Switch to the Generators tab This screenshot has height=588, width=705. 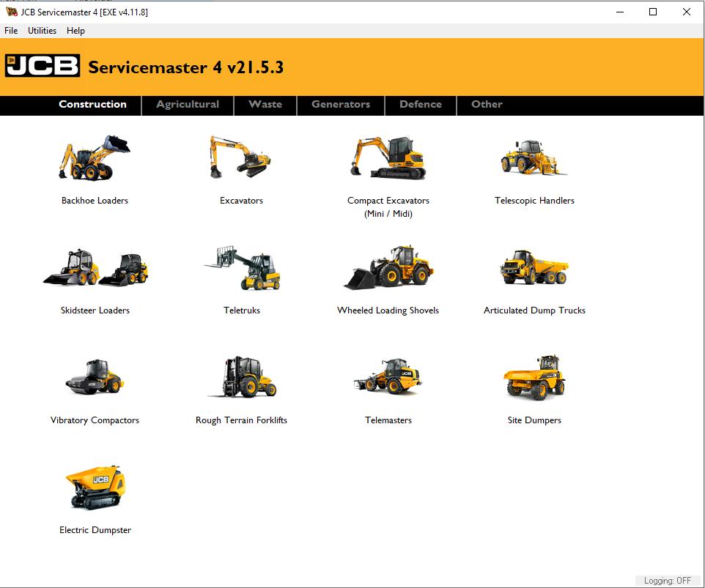pos(340,105)
